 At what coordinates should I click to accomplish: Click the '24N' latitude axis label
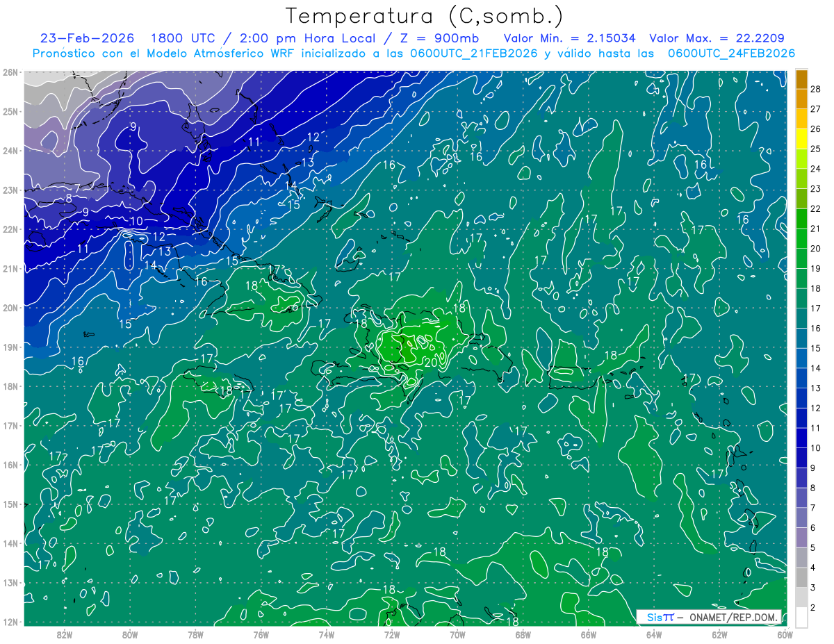point(10,151)
